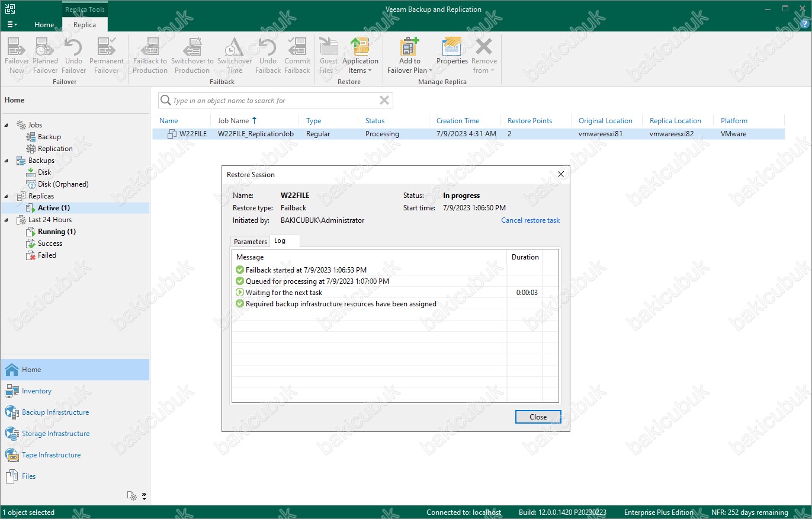This screenshot has height=519, width=812.
Task: Open the Storage Infrastructure view
Action: coord(75,434)
